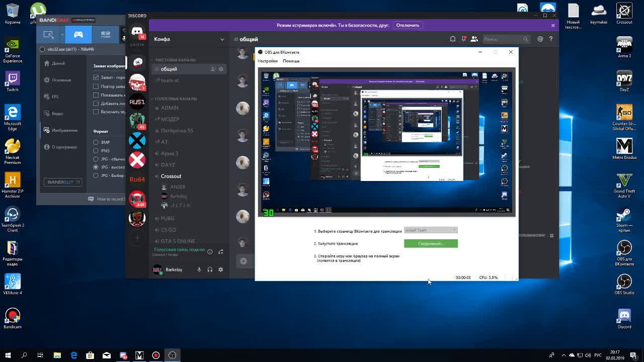Open Discord home with the 14 badge
This screenshot has width=644, height=362.
(137, 32)
